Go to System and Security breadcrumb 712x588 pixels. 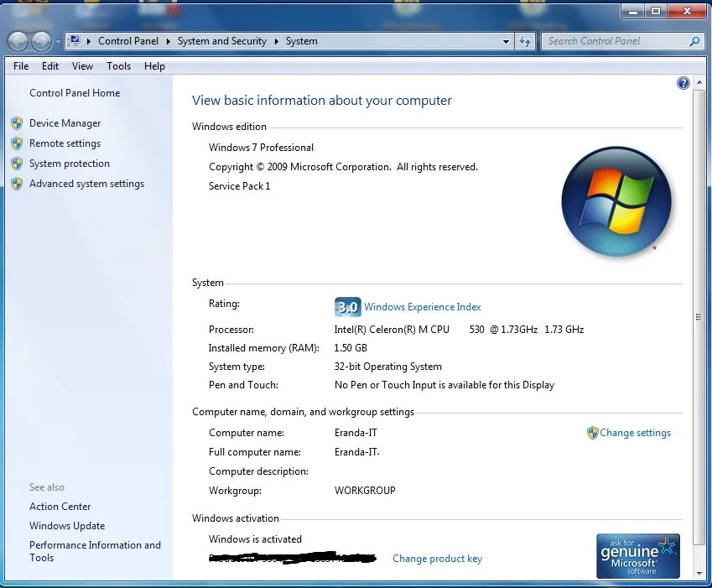221,41
